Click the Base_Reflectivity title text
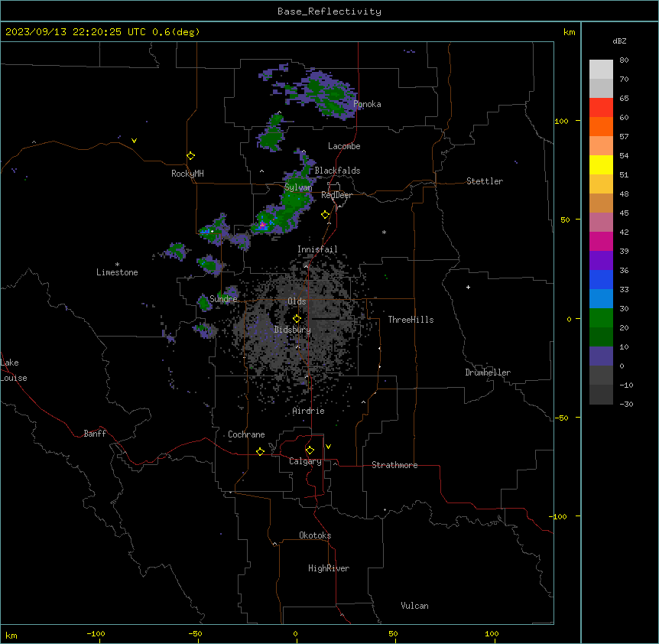Screen dimensions: 659x644 pyautogui.click(x=329, y=11)
